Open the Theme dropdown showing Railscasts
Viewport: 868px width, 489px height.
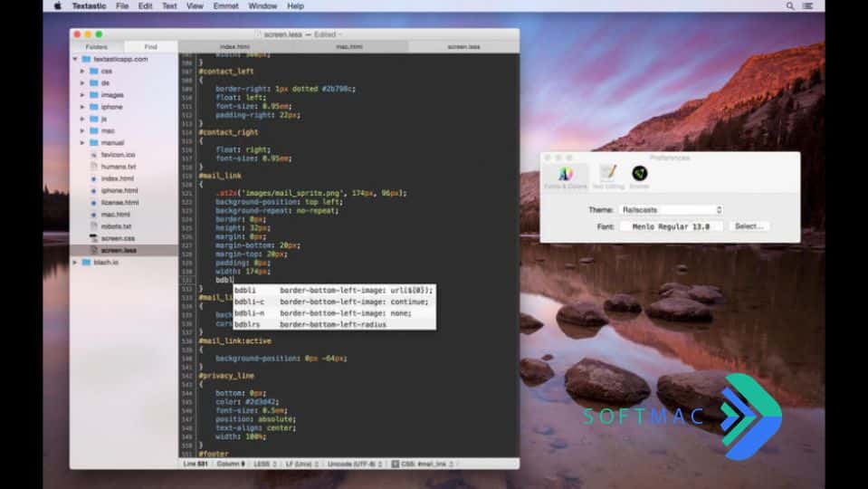(x=672, y=210)
